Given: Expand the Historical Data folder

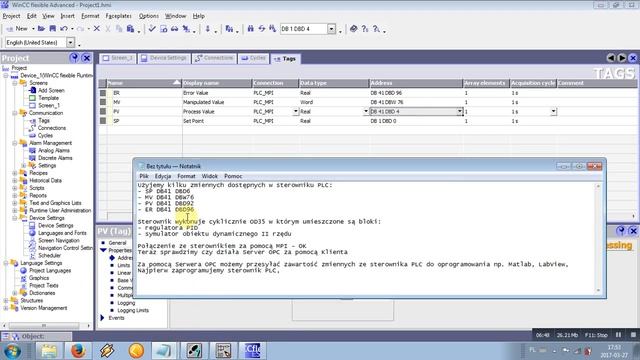Looking at the screenshot, I should [x=15, y=180].
